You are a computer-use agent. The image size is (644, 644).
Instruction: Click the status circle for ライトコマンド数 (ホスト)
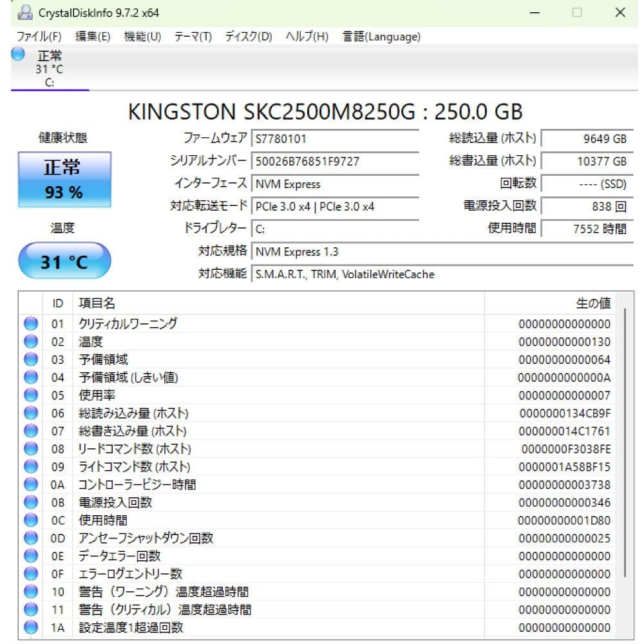30,467
